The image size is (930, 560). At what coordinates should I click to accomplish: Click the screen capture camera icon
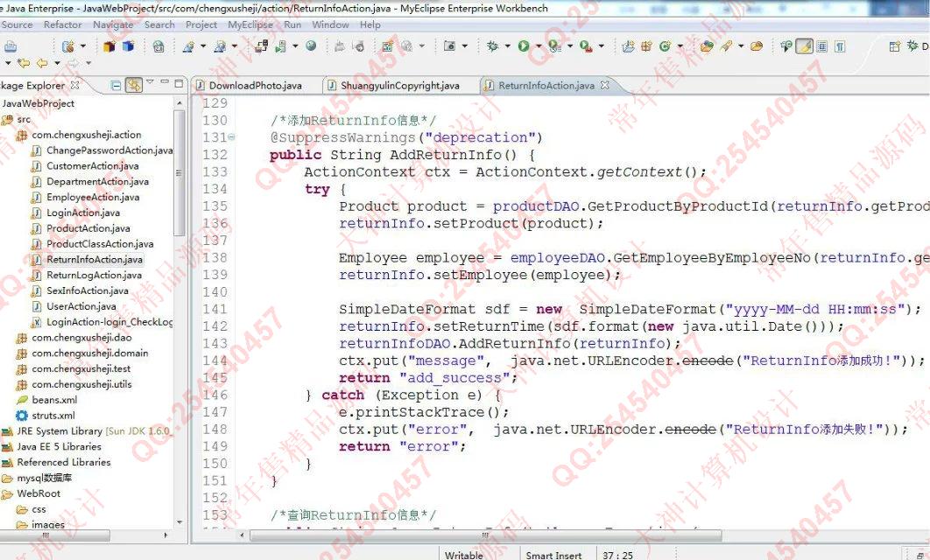tap(449, 45)
